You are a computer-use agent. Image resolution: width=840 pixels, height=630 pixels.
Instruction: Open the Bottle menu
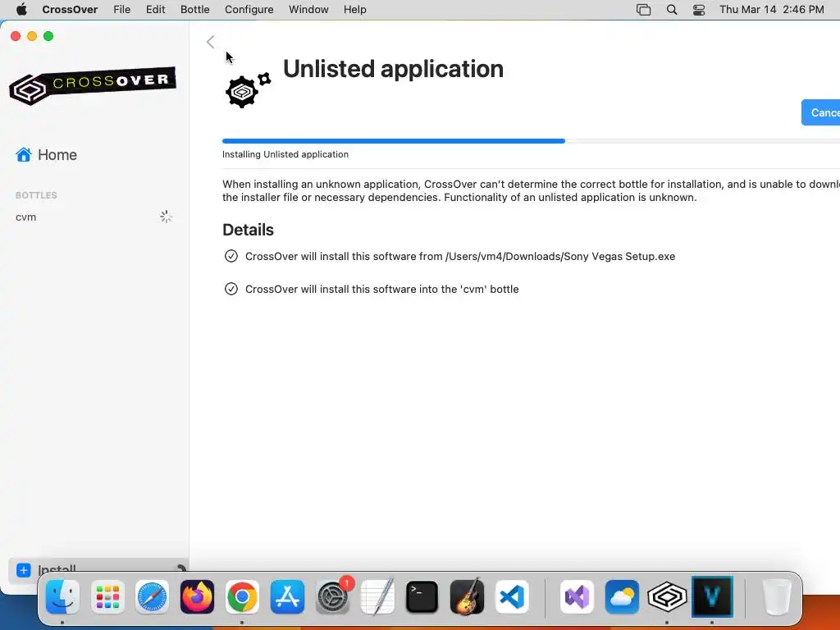pyautogui.click(x=195, y=10)
